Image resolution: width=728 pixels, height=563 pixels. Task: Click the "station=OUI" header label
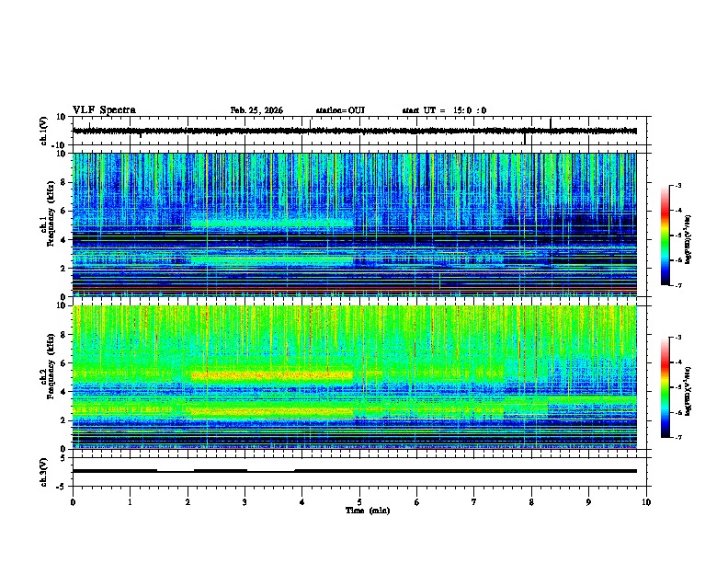(340, 110)
